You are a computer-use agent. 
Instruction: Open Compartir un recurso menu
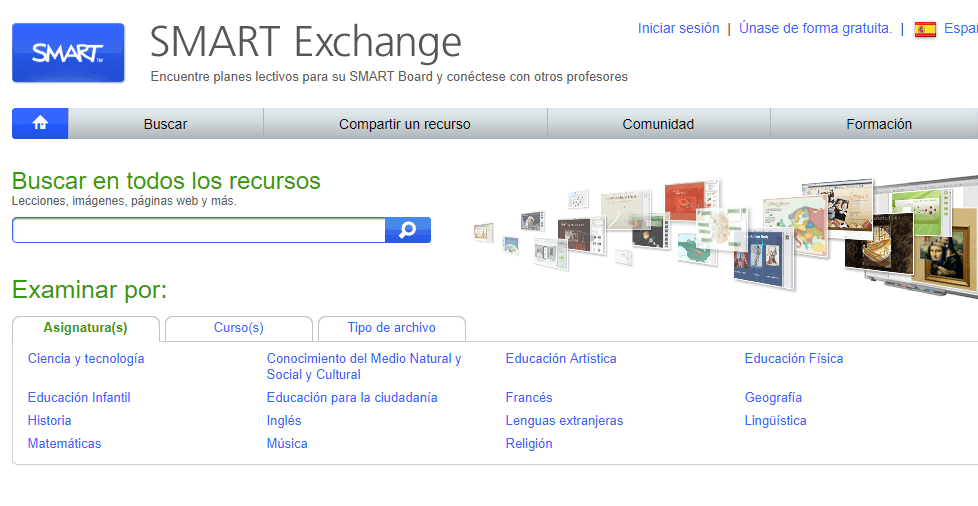[x=405, y=124]
